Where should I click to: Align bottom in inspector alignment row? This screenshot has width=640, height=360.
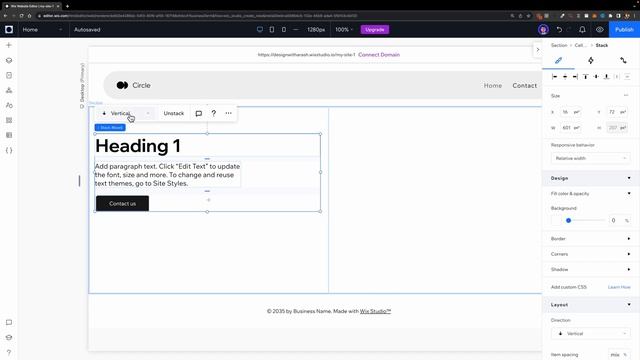pyautogui.click(x=607, y=77)
